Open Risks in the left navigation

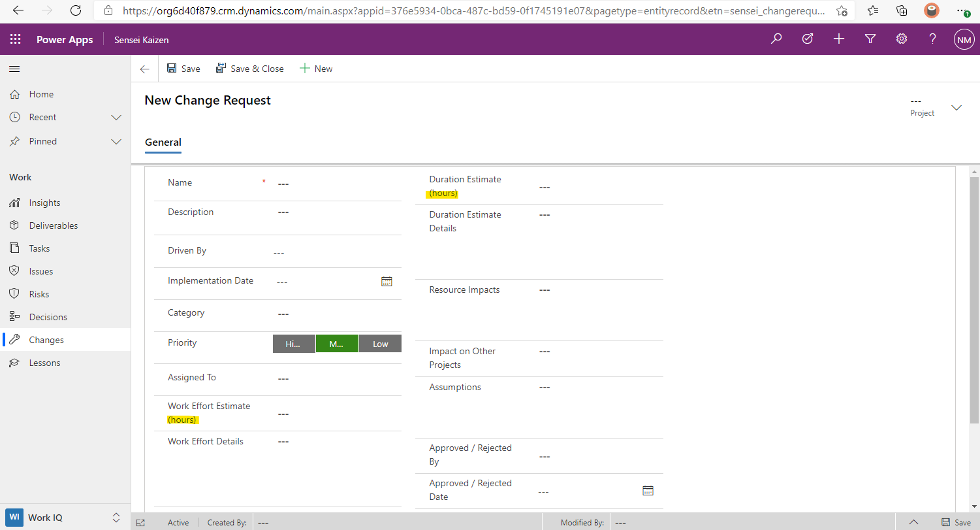[x=39, y=294]
